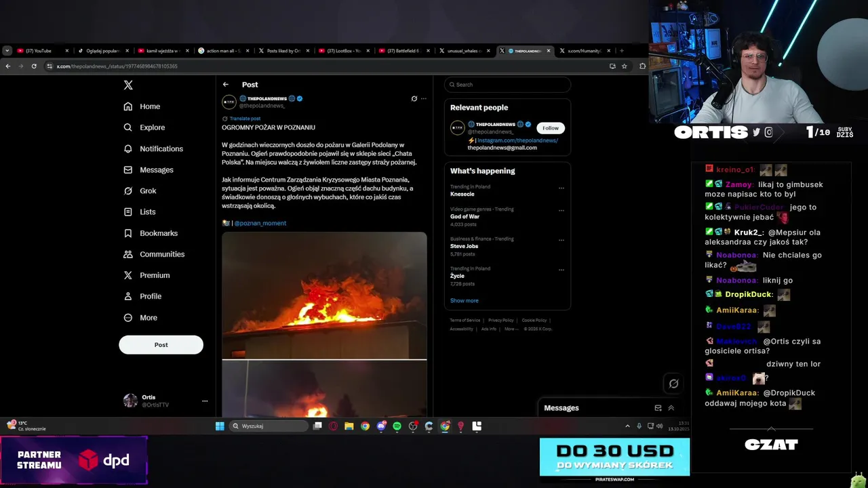
Task: Click the floating Grok button
Action: click(673, 384)
